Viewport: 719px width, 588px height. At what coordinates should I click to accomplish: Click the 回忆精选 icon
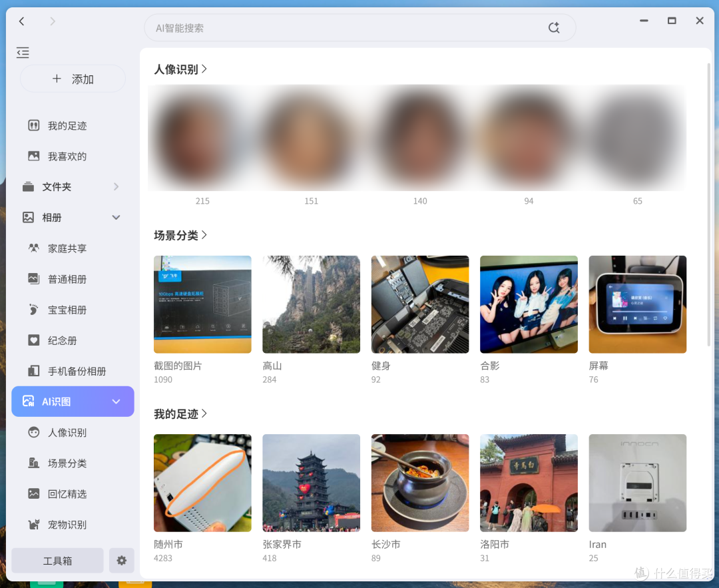coord(34,493)
